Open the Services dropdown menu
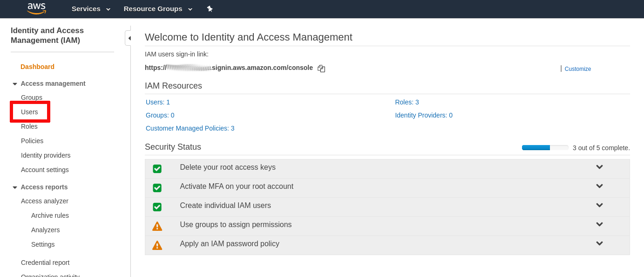Image resolution: width=644 pixels, height=277 pixels. 91,9
